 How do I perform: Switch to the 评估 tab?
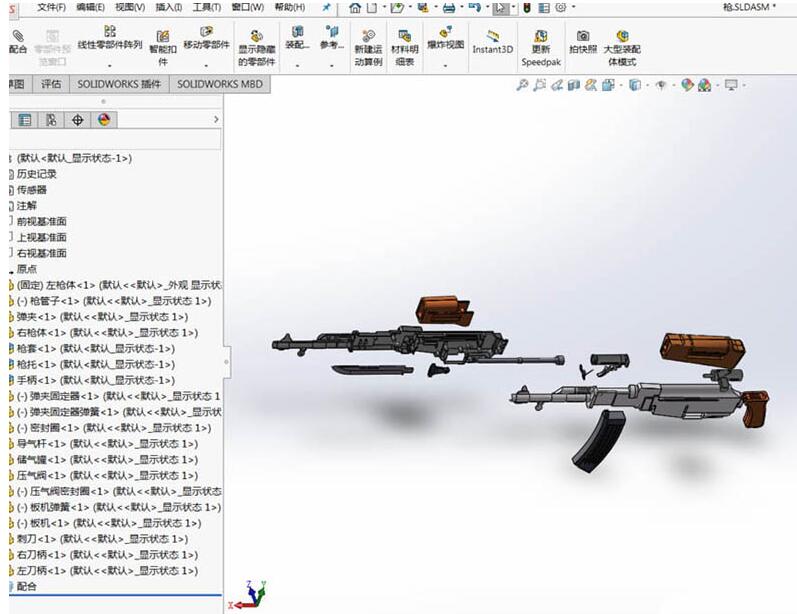pos(51,84)
